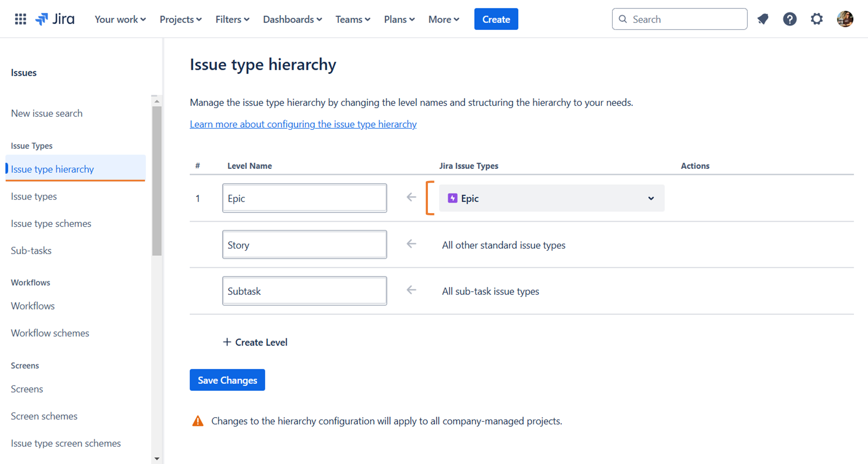The width and height of the screenshot is (868, 464).
Task: Click the blue Create button
Action: pyautogui.click(x=496, y=19)
